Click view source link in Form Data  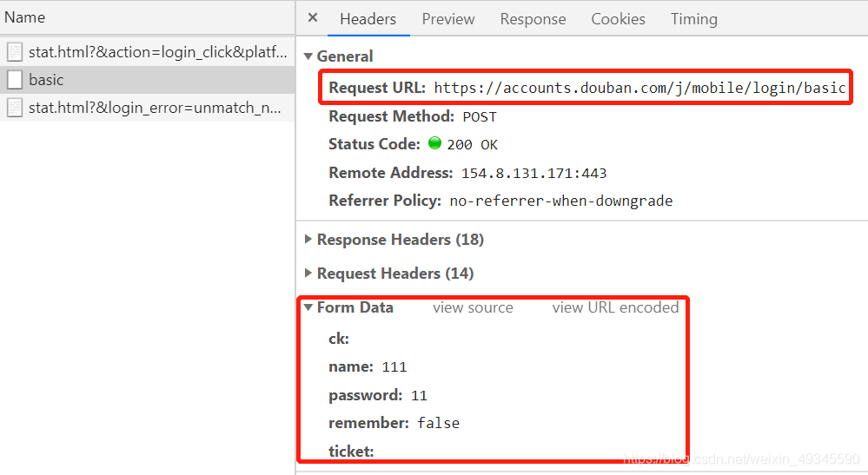[x=473, y=307]
